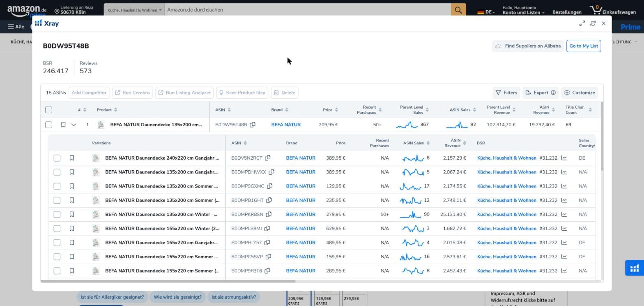This screenshot has height=306, width=644.
Task: Click the Export button
Action: [540, 93]
